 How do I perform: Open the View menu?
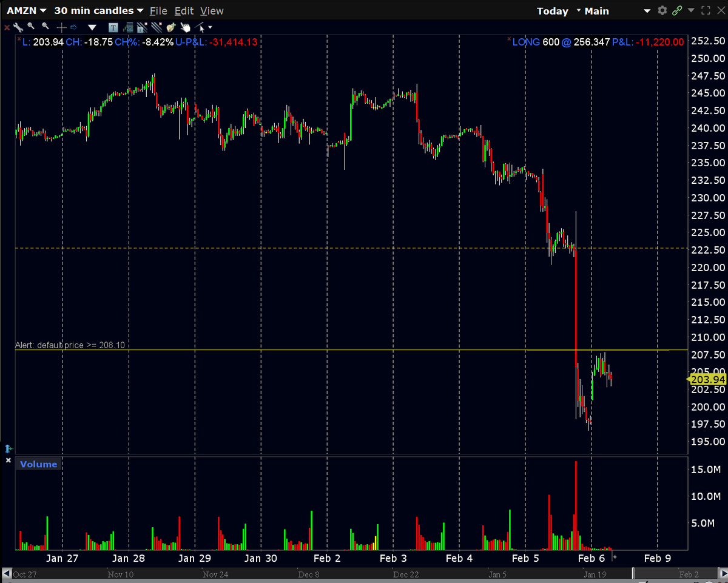212,11
